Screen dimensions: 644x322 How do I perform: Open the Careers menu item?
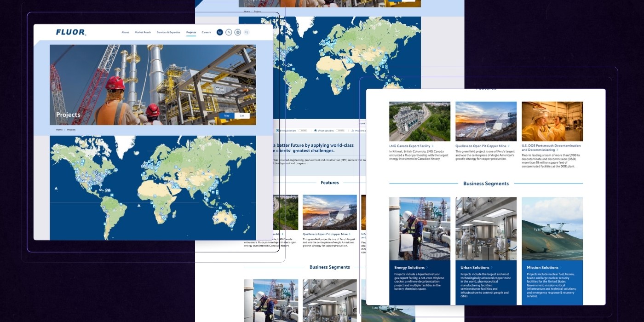click(x=206, y=32)
